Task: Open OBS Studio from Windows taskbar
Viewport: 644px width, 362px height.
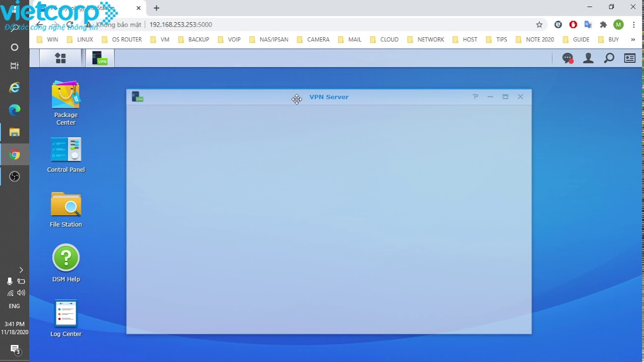Action: point(15,176)
